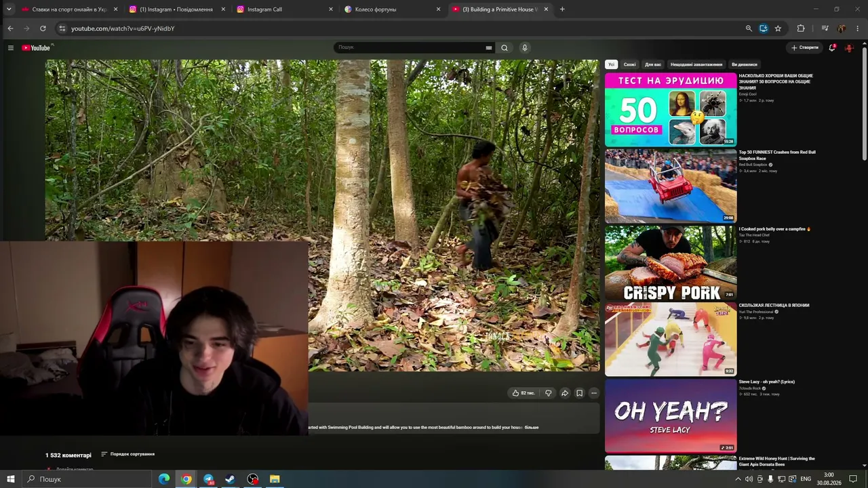Open Chrome zoom magnifier in address bar
Viewport: 868px width, 488px height.
coord(749,28)
